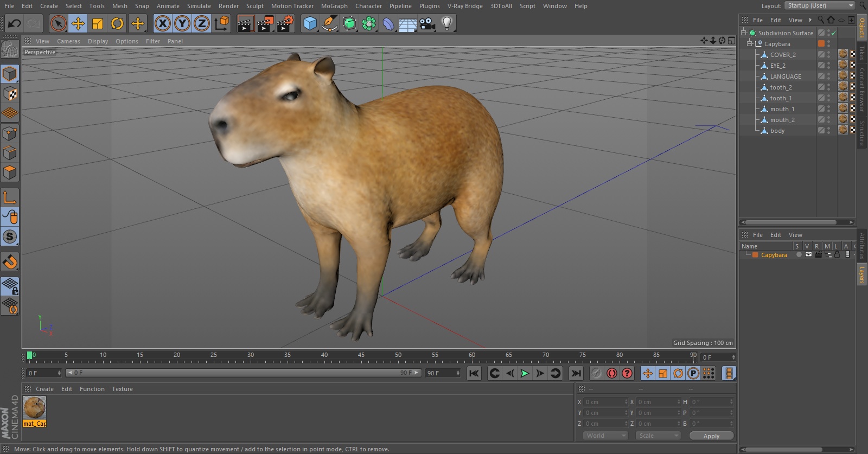Switch to Model mode in left toolbar
The image size is (868, 454).
pyautogui.click(x=10, y=74)
